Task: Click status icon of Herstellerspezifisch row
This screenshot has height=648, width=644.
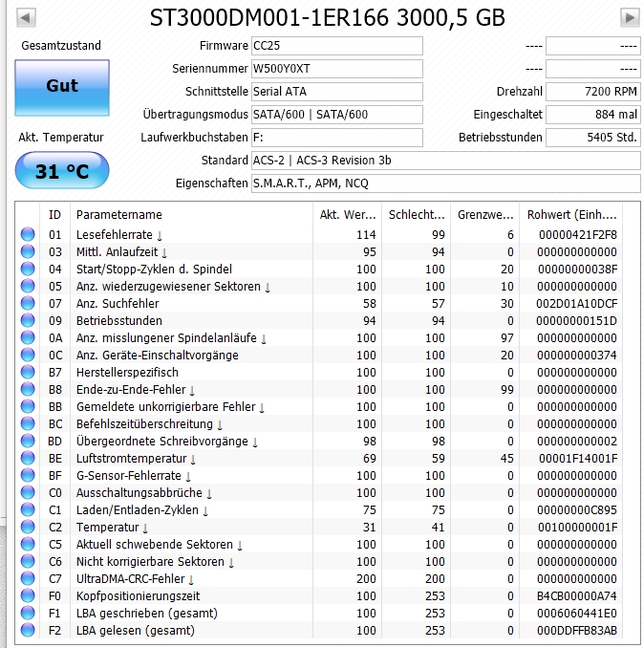Action: 28,373
